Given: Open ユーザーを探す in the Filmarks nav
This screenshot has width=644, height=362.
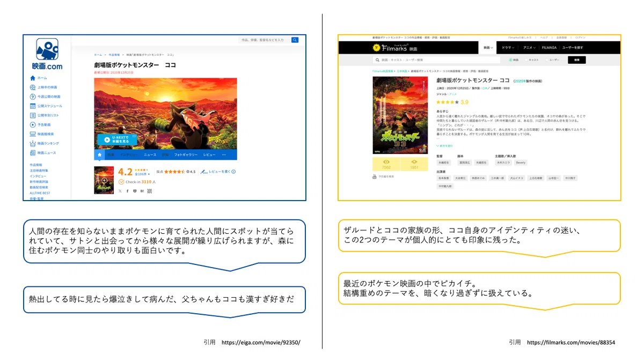Looking at the screenshot, I should point(573,48).
